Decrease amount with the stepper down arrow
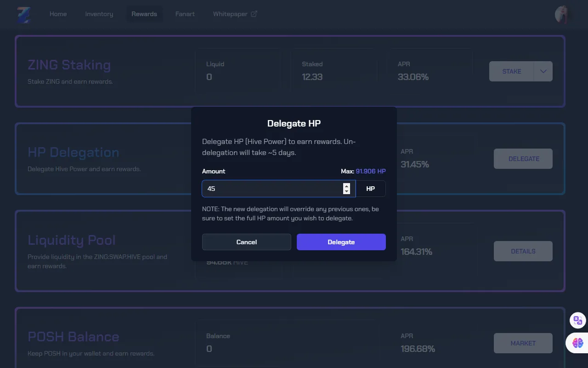The height and width of the screenshot is (368, 588). (346, 191)
